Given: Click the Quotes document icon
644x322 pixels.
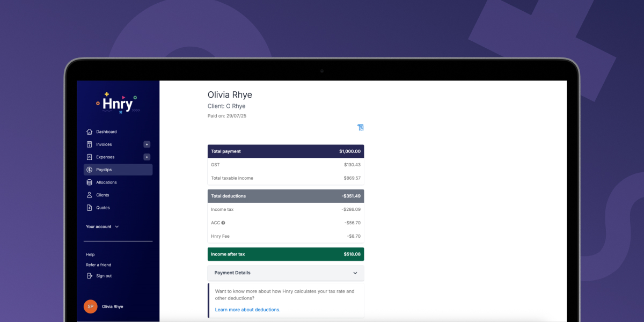Looking at the screenshot, I should 89,208.
